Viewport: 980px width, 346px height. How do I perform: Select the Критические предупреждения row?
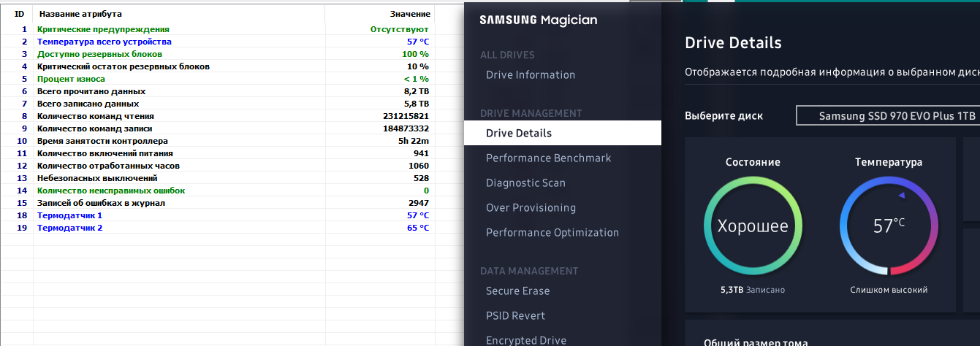(103, 29)
